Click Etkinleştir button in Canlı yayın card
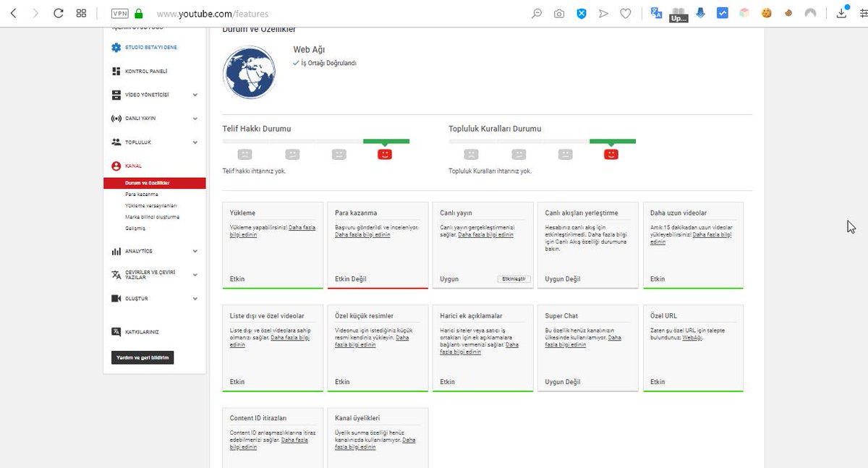 (514, 279)
